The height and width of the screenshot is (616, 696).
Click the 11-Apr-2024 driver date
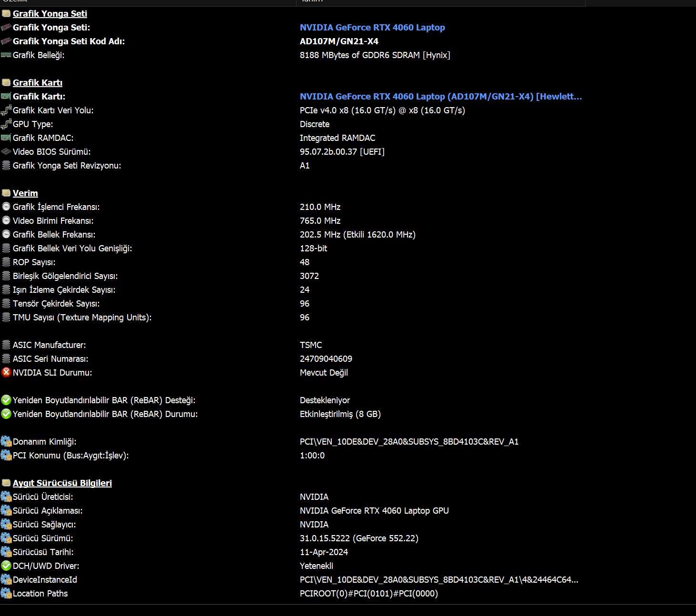pos(324,552)
